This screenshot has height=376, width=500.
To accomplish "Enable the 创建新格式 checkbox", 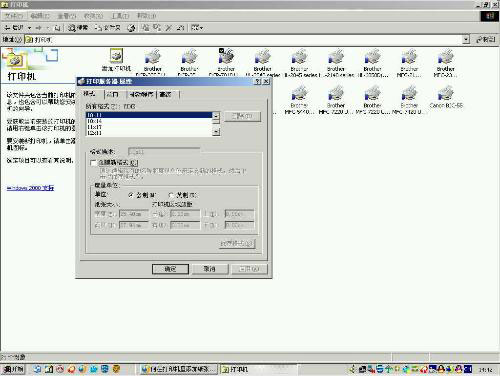I will point(93,163).
